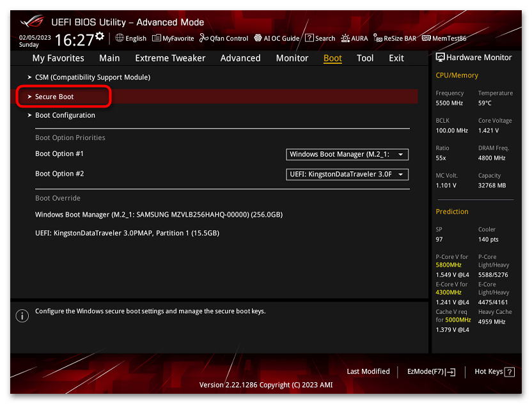Go to the Advanced tab
532x404 pixels.
click(240, 58)
